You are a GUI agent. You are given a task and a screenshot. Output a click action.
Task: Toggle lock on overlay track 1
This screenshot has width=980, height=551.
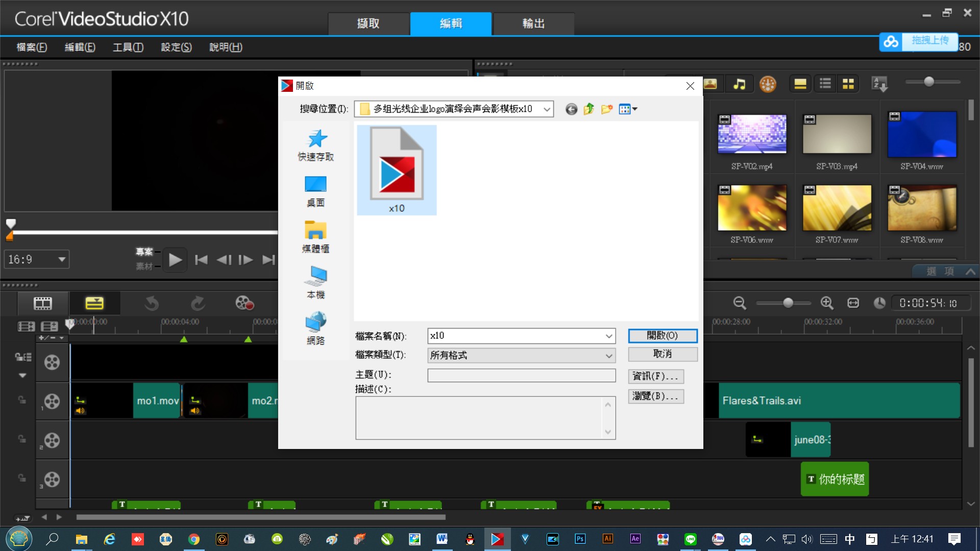(x=22, y=400)
